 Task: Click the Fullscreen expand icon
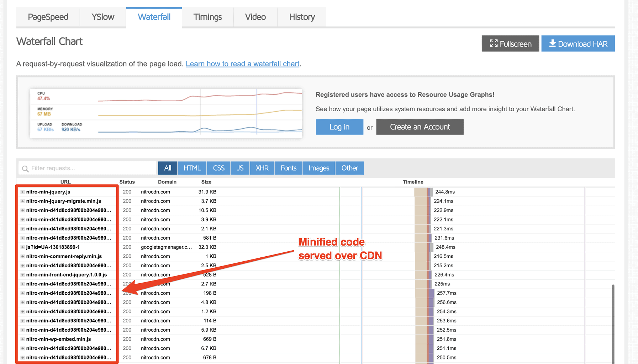[494, 44]
